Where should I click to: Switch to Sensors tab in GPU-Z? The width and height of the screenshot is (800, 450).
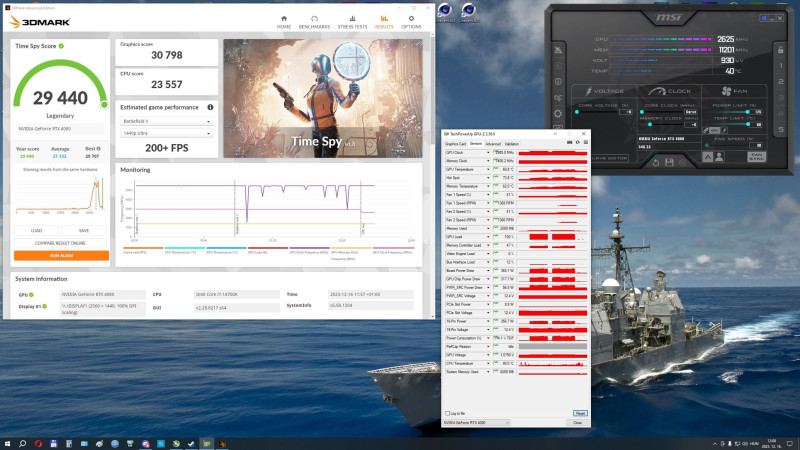476,144
